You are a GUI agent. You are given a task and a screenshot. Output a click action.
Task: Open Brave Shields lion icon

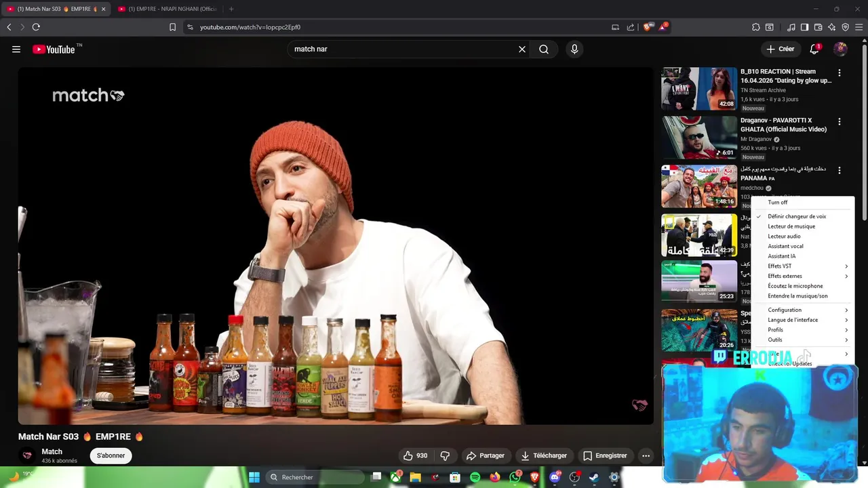[648, 27]
